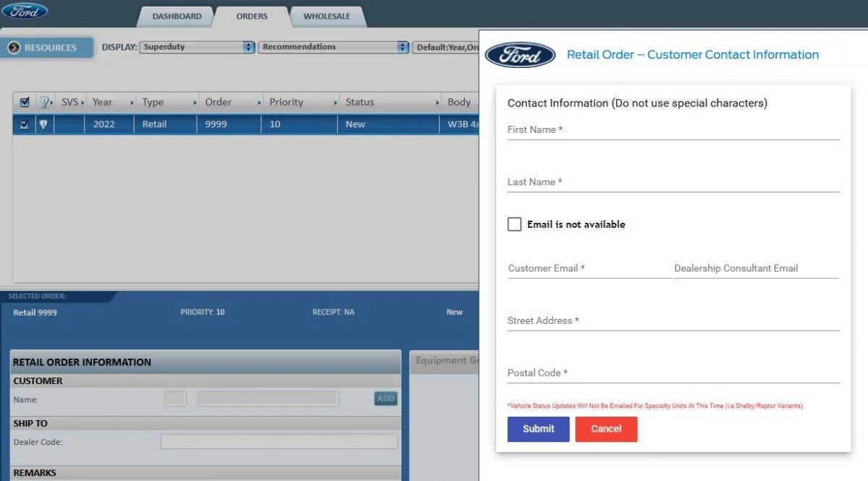The image size is (868, 481).
Task: Focus the First Name field
Action: coord(673,130)
